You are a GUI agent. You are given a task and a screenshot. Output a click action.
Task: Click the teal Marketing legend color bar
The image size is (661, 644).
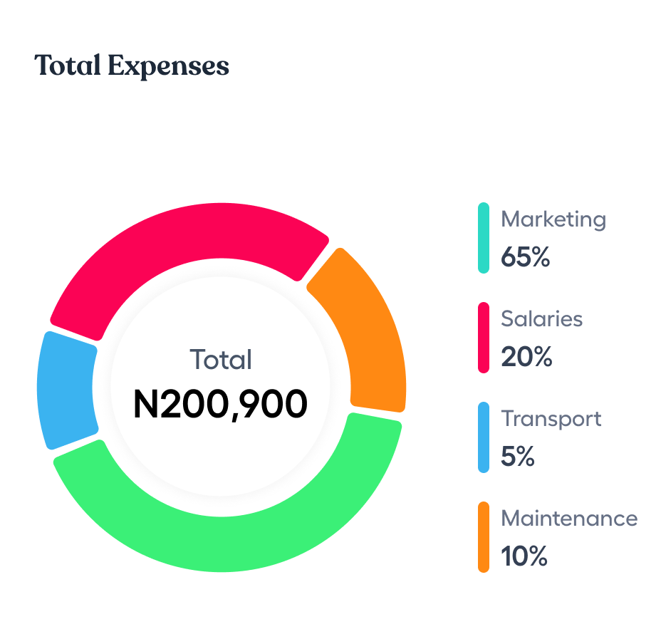[x=484, y=238]
